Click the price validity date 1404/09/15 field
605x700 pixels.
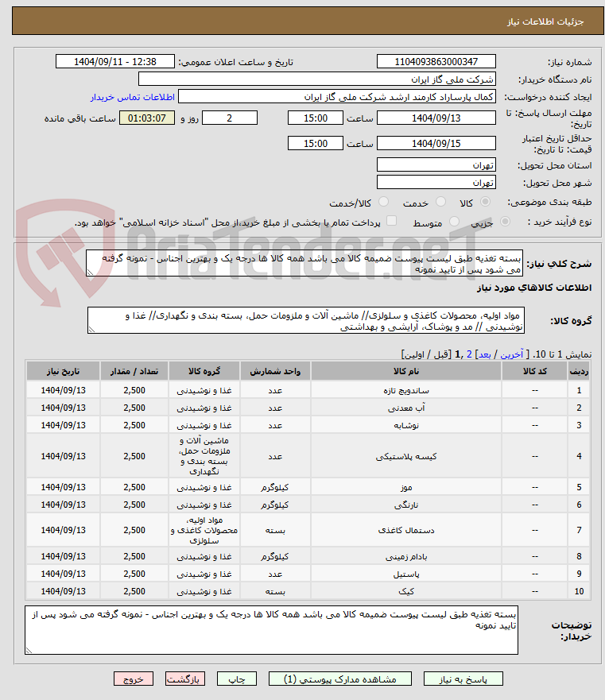[436, 143]
